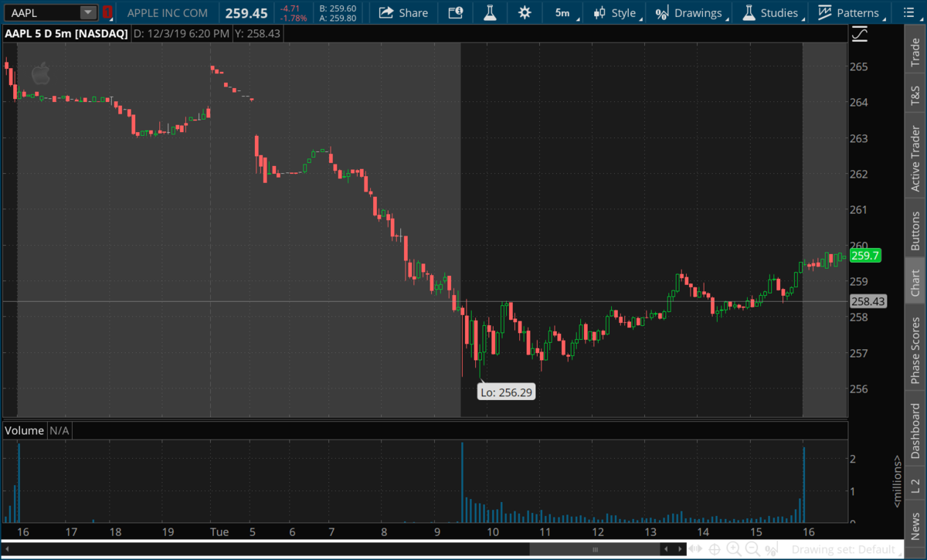Click the red symbol link color indicator

(107, 12)
